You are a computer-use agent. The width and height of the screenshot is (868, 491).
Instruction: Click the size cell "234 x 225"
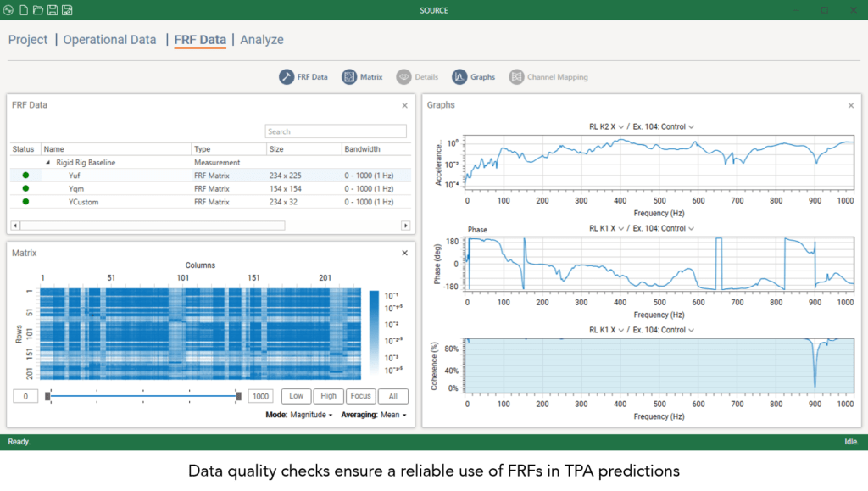285,176
